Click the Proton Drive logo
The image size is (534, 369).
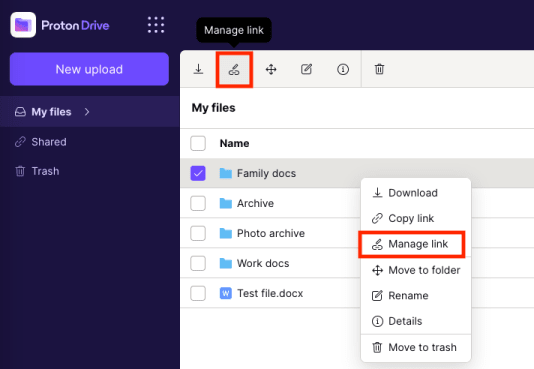pos(60,25)
